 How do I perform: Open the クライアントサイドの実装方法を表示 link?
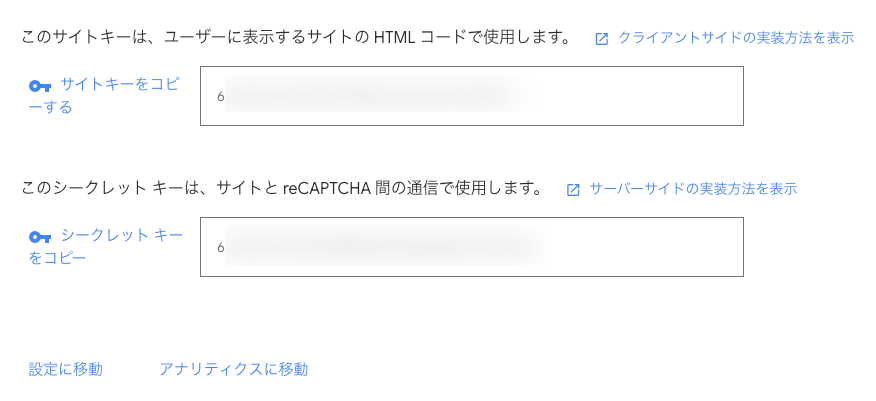[735, 38]
